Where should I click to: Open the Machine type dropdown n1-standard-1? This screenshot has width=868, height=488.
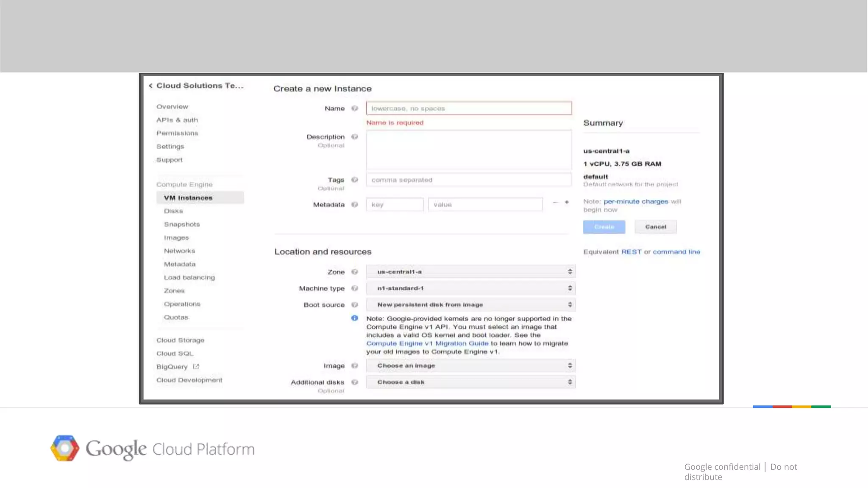click(x=471, y=288)
